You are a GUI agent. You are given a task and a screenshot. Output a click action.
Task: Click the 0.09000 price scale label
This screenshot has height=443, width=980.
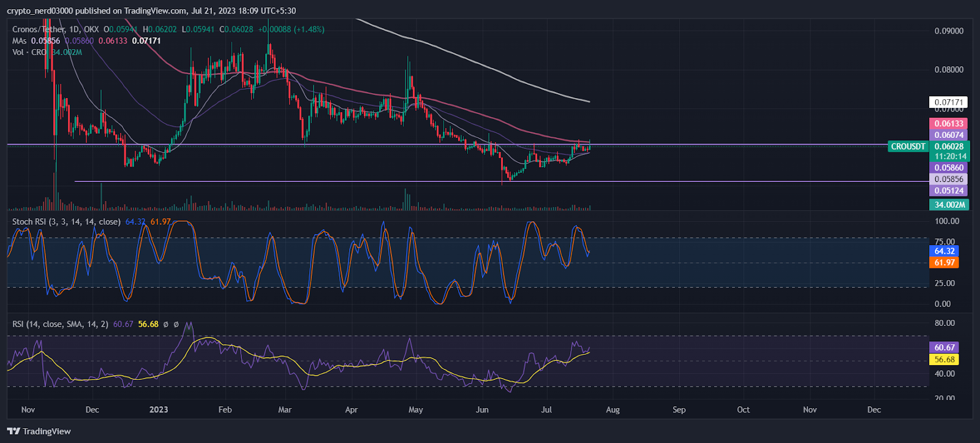(949, 31)
